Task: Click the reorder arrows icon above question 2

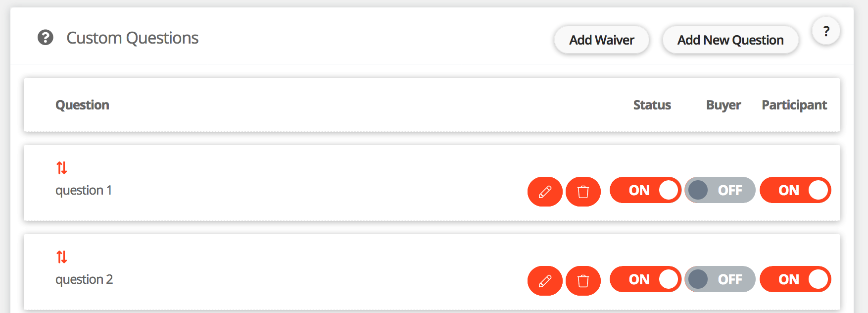Action: point(62,257)
